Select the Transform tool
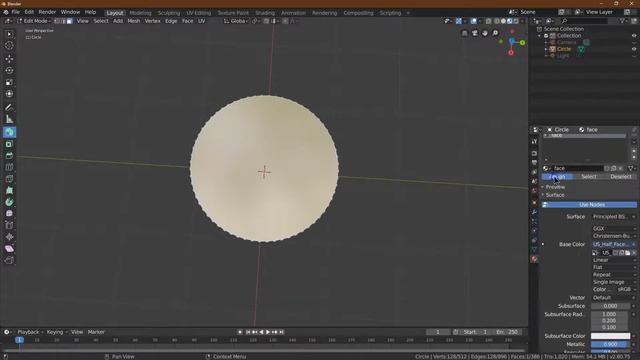Image resolution: width=640 pixels, height=360 pixels. (9, 94)
